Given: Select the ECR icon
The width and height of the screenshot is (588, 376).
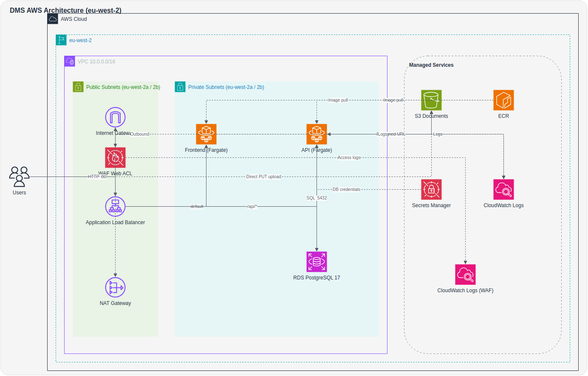Looking at the screenshot, I should click(x=503, y=100).
